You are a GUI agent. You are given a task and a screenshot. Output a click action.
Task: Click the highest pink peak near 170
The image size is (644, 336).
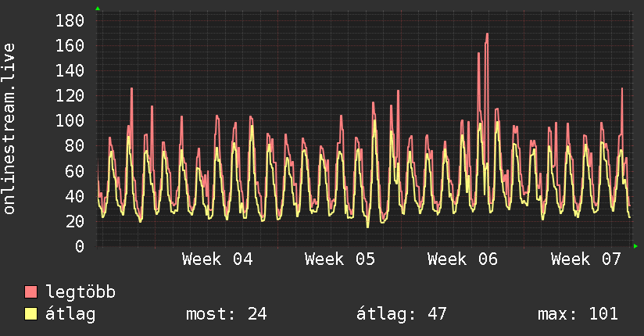pyautogui.click(x=487, y=34)
